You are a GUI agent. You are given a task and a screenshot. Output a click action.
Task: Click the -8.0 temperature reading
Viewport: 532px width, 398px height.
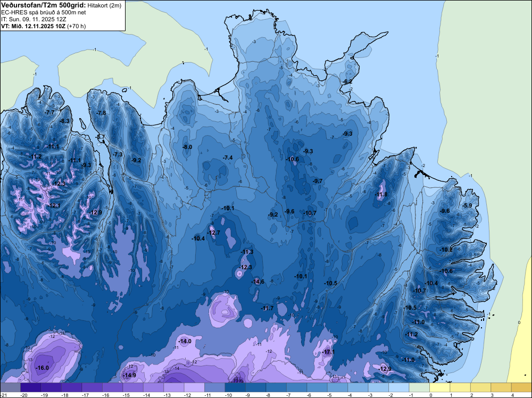(187, 147)
